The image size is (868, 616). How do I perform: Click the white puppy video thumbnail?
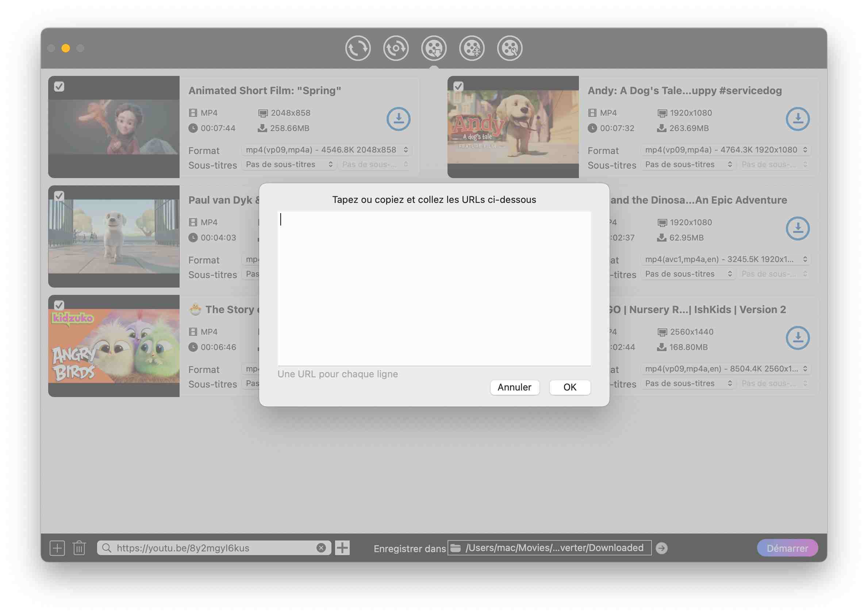coord(114,236)
